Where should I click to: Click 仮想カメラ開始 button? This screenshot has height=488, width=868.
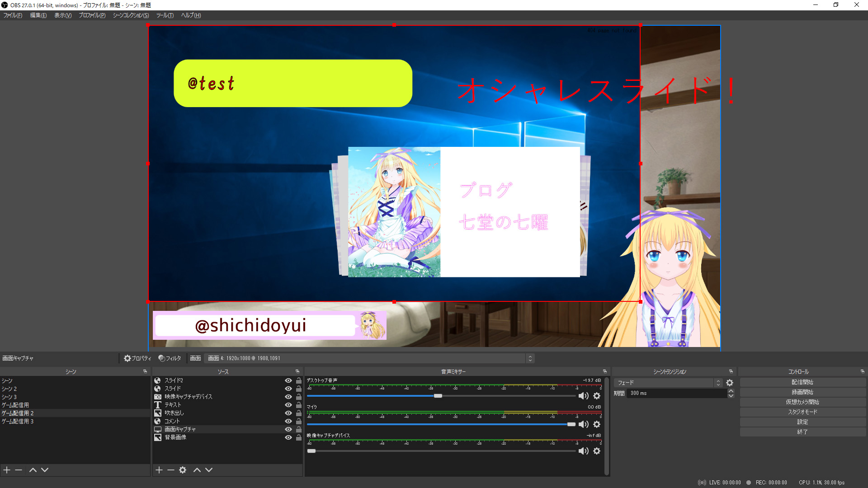click(802, 402)
